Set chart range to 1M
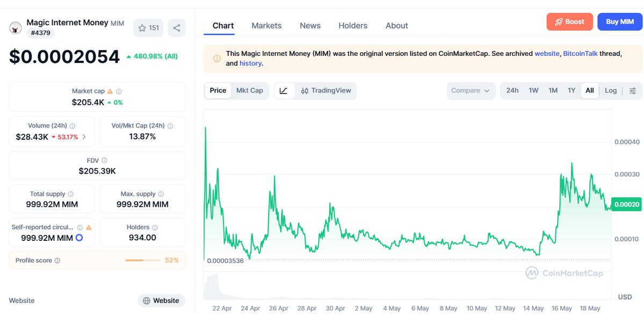Viewport: 644px width, 314px height. pyautogui.click(x=553, y=90)
